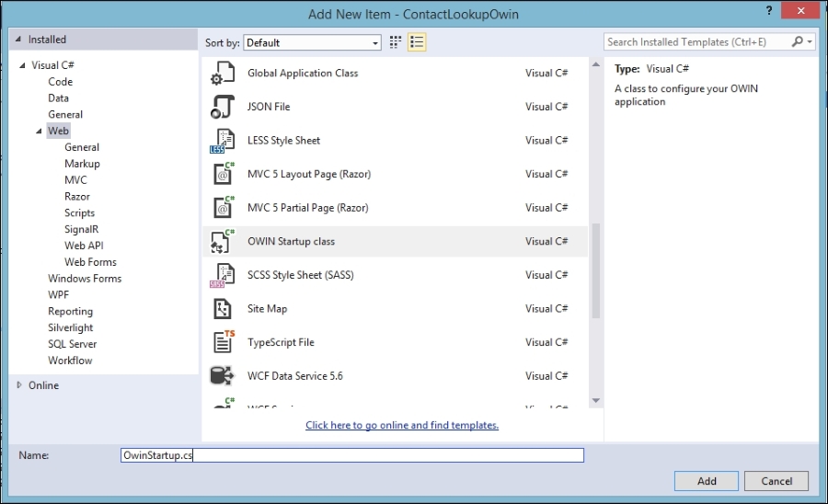The width and height of the screenshot is (828, 504).
Task: Expand the Online section
Action: 19,385
